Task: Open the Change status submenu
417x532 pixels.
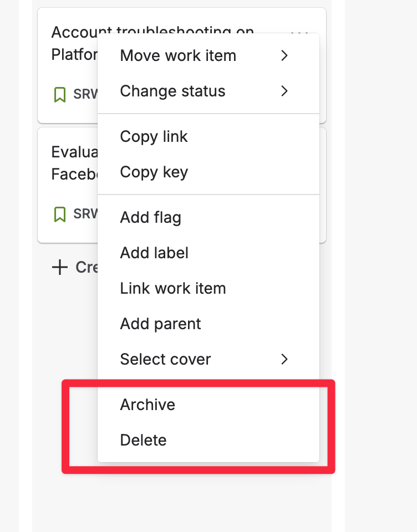Action: click(x=208, y=91)
